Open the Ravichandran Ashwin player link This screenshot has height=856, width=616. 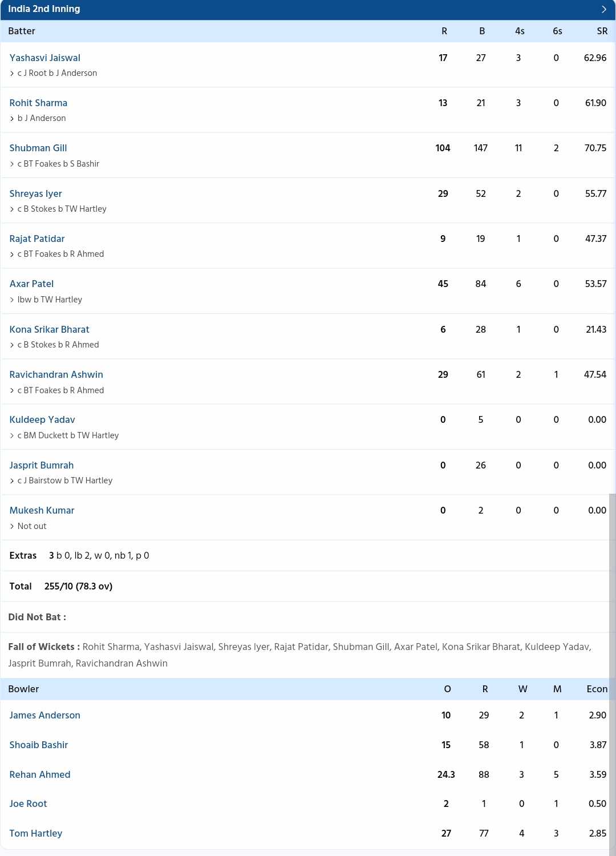pos(56,374)
